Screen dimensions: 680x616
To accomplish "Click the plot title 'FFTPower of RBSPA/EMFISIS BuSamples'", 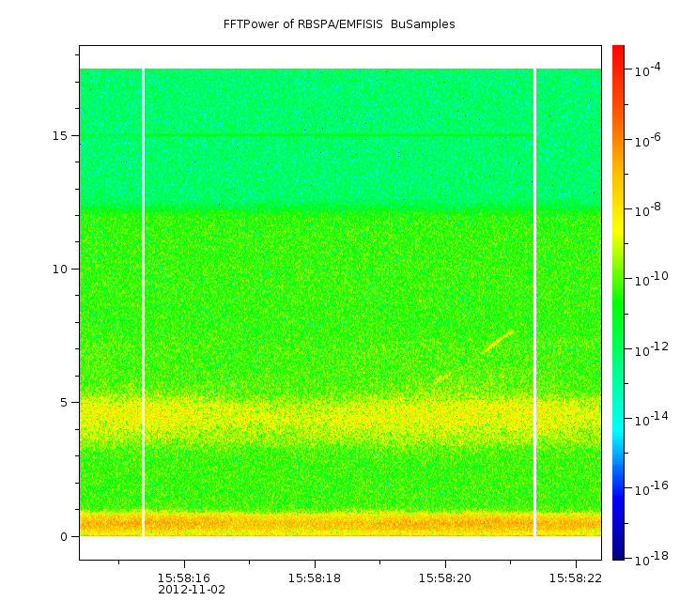I will click(x=339, y=24).
